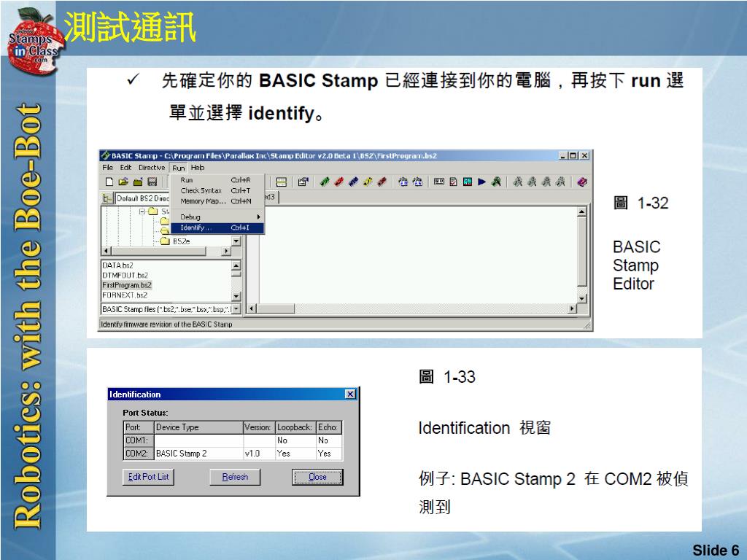The image size is (747, 560).
Task: Select DATA.bs2 in the file list
Action: [117, 265]
